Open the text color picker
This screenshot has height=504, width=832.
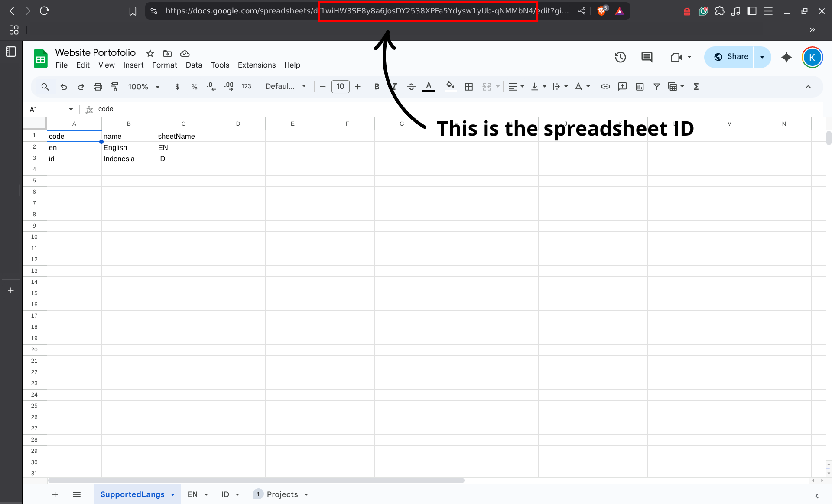click(x=429, y=87)
